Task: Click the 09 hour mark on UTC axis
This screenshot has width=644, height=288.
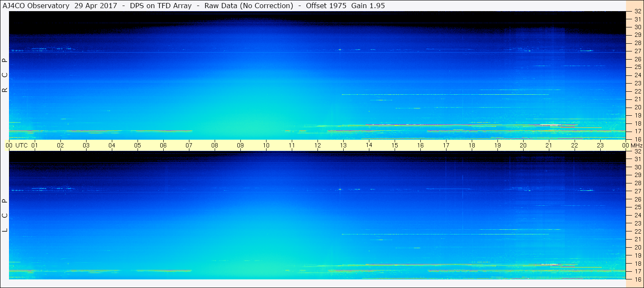Action: pos(240,145)
